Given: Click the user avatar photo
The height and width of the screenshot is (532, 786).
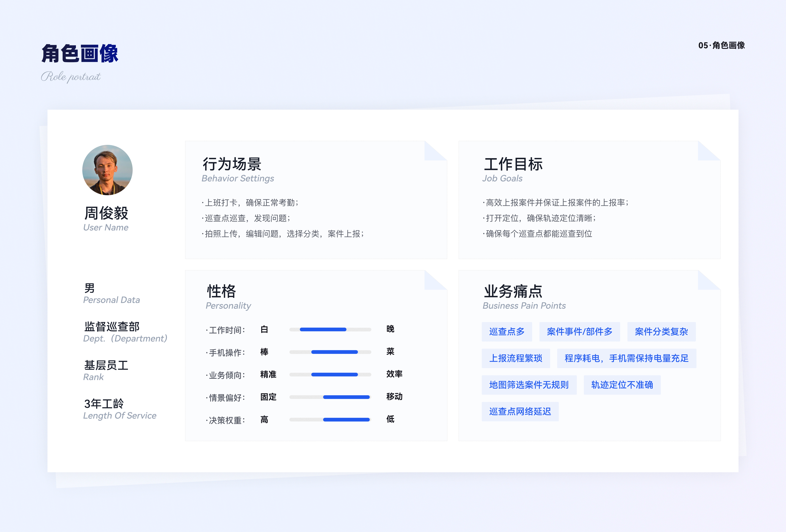Looking at the screenshot, I should 107,170.
